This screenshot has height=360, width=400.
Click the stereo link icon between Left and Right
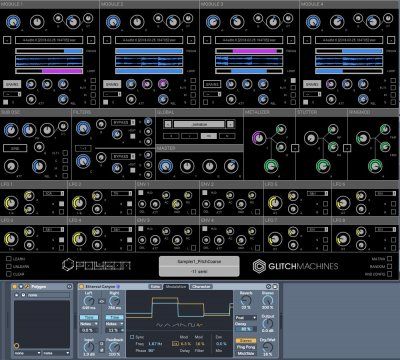click(x=101, y=301)
